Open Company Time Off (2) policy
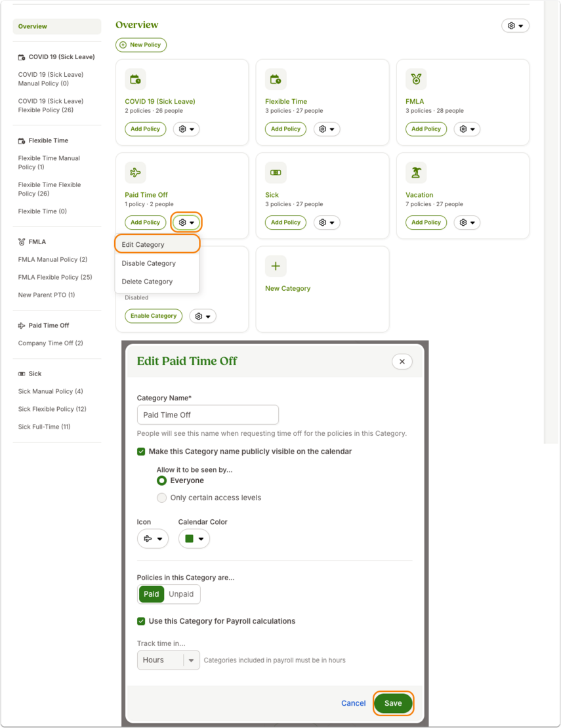This screenshot has height=728, width=561. [x=51, y=343]
